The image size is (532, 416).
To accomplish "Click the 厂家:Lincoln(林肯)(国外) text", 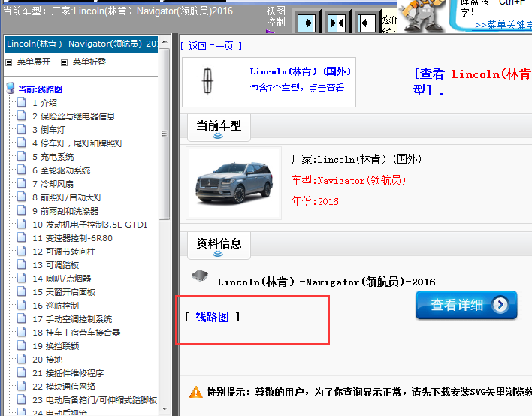I will point(356,159).
